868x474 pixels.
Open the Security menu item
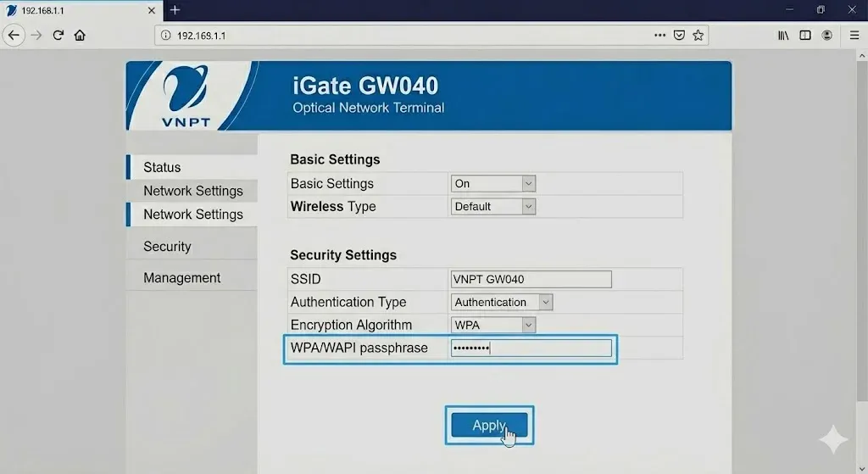(x=192, y=247)
